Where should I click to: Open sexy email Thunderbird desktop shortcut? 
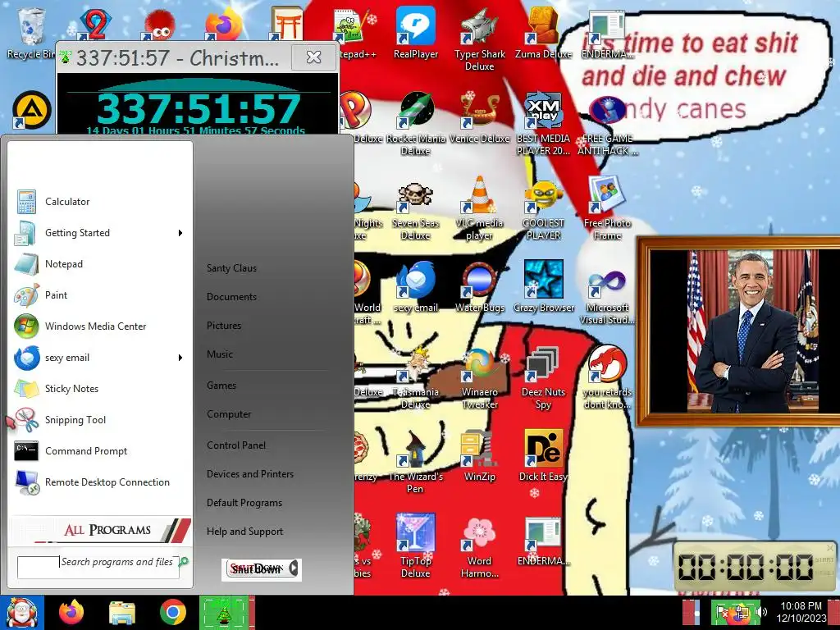416,287
